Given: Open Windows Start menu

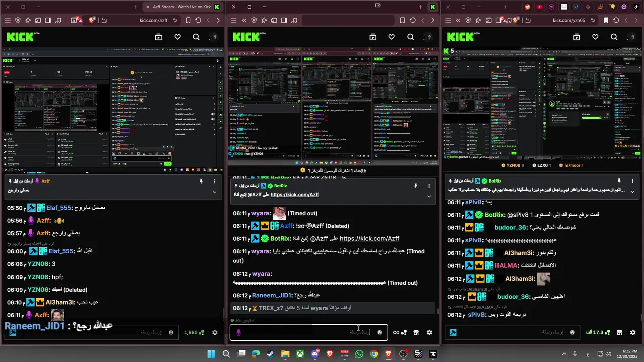Looking at the screenshot, I should click(x=211, y=354).
